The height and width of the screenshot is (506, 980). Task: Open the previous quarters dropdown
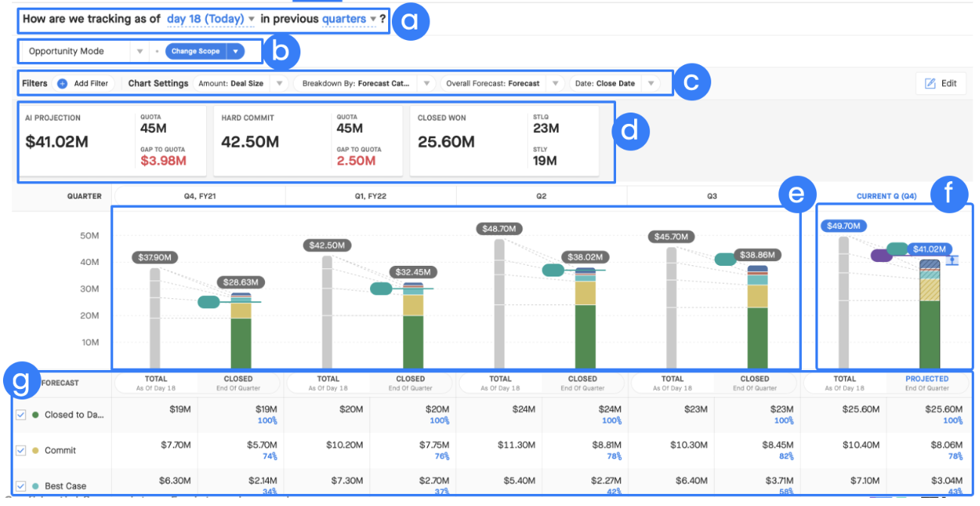[x=349, y=19]
